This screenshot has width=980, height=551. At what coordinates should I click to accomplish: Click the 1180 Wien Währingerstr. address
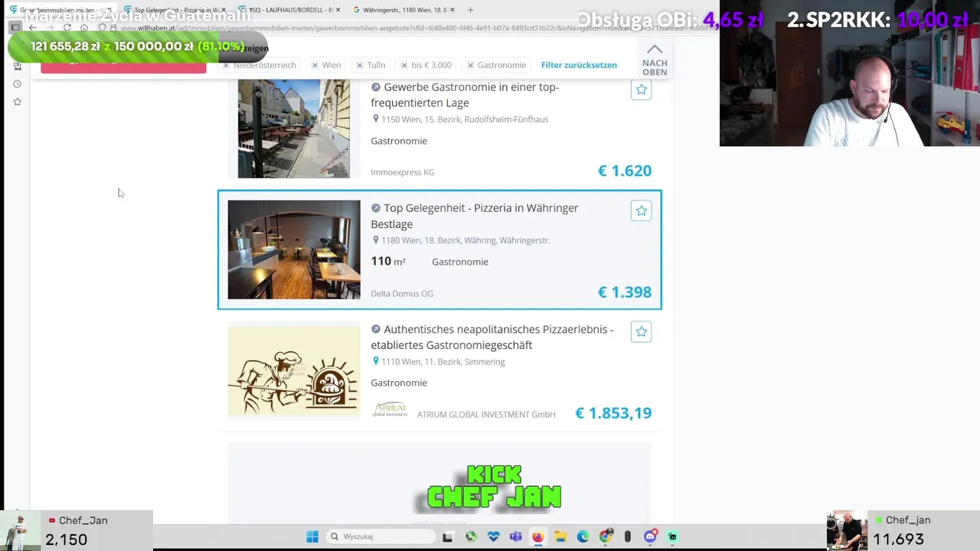coord(465,240)
